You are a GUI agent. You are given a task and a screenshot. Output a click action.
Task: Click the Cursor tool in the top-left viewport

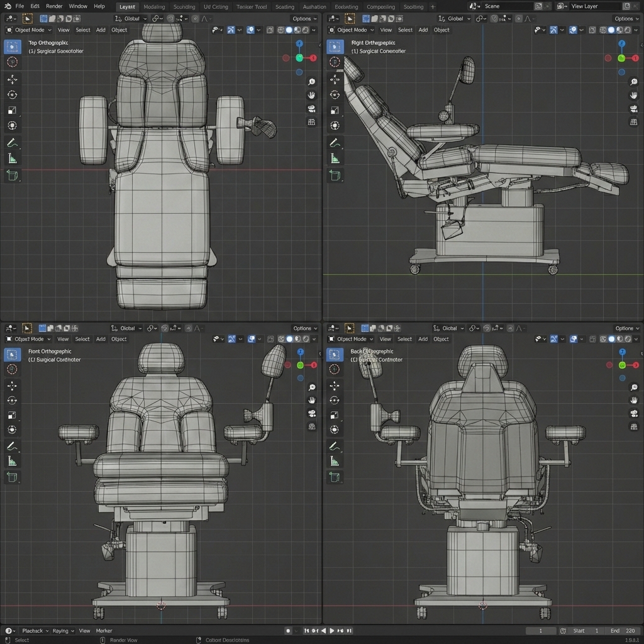coord(12,62)
